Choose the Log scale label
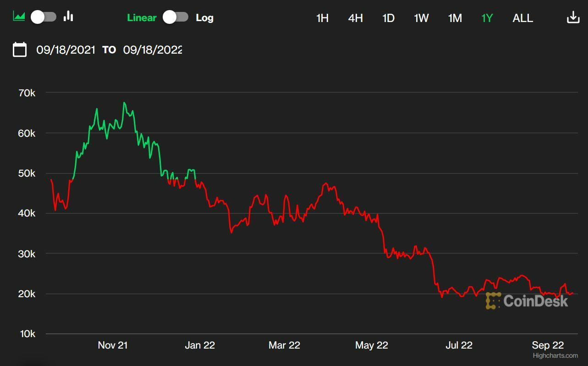This screenshot has width=588, height=366. coord(204,18)
